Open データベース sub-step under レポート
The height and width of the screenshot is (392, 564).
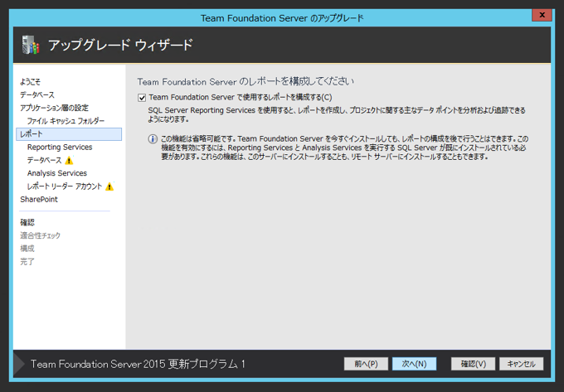click(45, 160)
